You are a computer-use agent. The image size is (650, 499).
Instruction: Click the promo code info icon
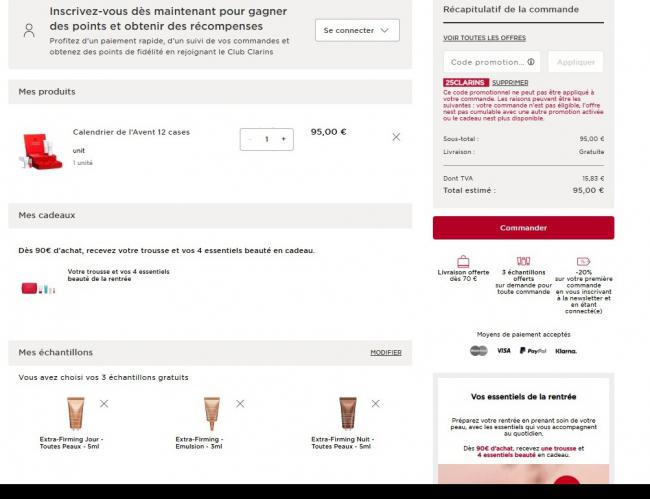coord(531,62)
